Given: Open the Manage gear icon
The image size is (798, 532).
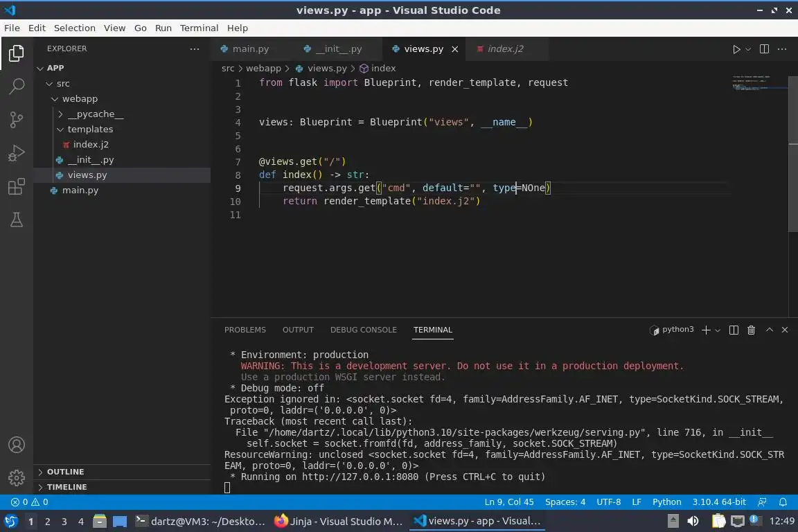Looking at the screenshot, I should [x=17, y=478].
